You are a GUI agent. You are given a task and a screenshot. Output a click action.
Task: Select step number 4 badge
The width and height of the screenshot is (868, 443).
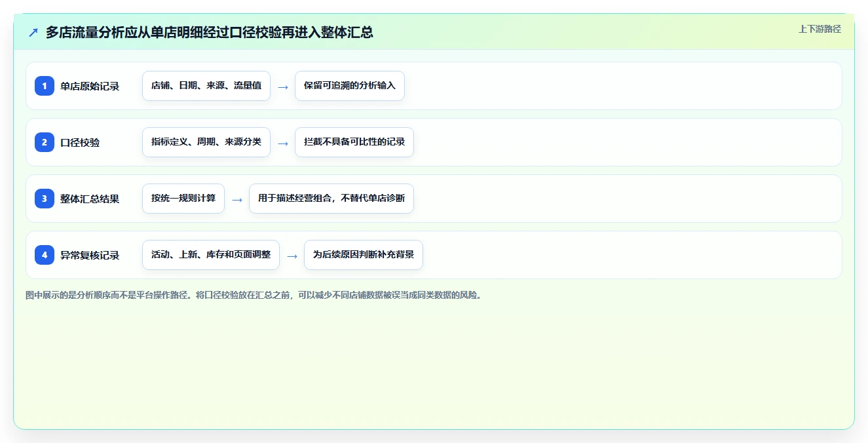point(45,255)
